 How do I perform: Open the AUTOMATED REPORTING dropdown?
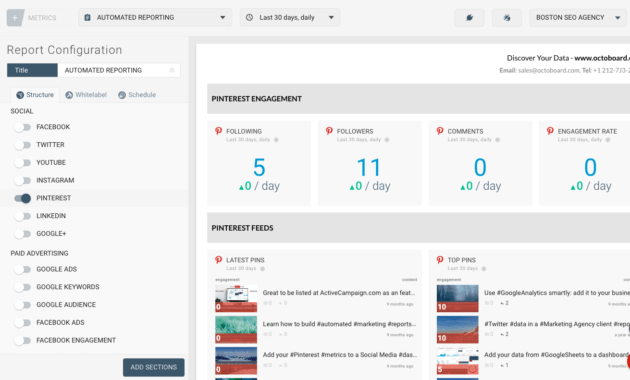pos(155,18)
